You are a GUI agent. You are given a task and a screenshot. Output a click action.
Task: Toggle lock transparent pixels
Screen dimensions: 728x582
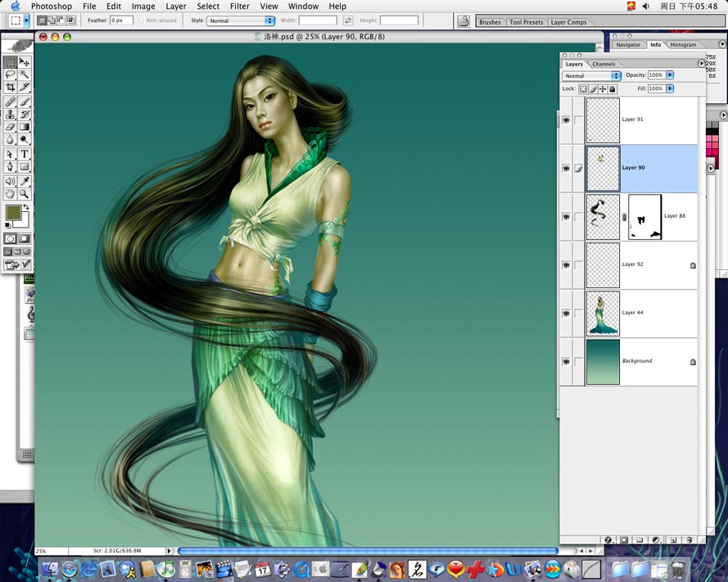(x=583, y=88)
